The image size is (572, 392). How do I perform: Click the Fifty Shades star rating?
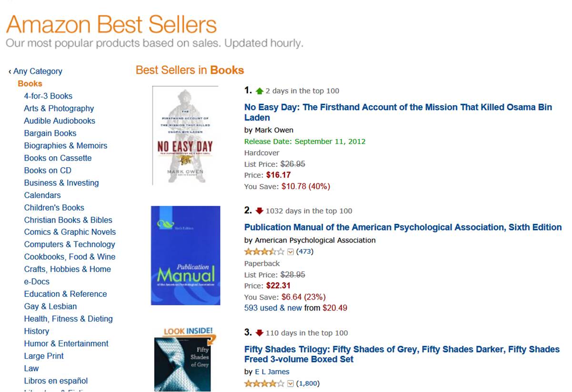(264, 383)
